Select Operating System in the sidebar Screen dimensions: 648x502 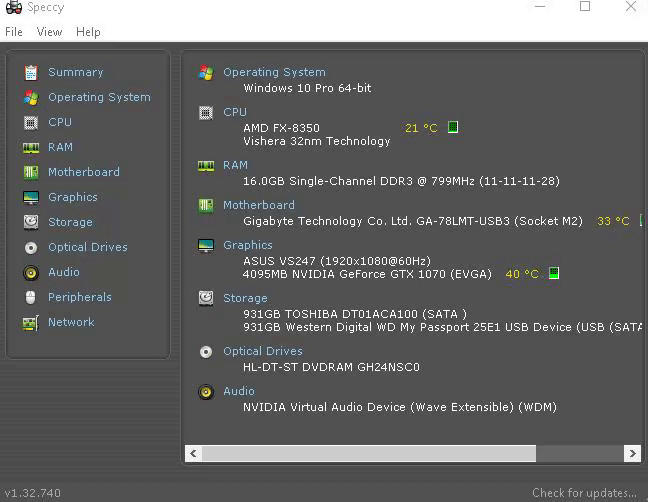pyautogui.click(x=100, y=98)
